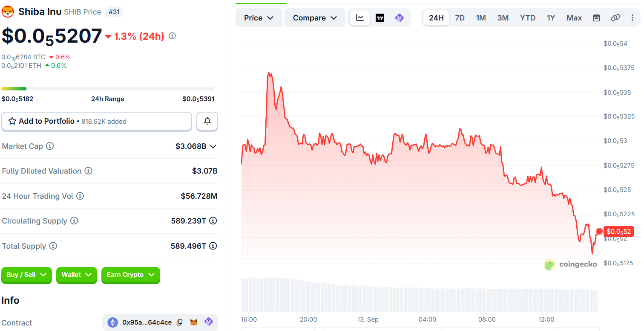Image resolution: width=644 pixels, height=331 pixels.
Task: Select the Max time range
Action: (x=574, y=18)
